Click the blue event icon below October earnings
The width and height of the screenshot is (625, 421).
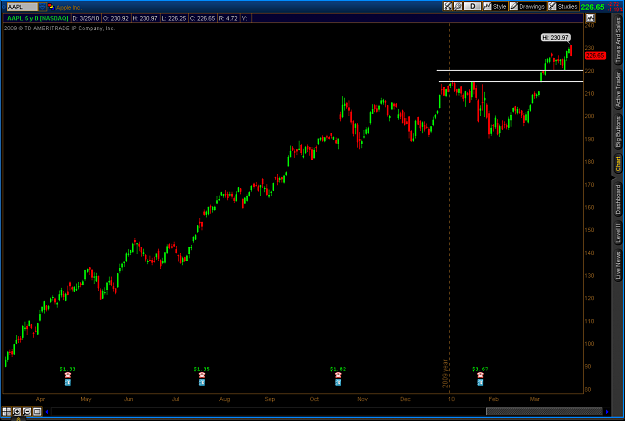click(x=338, y=382)
